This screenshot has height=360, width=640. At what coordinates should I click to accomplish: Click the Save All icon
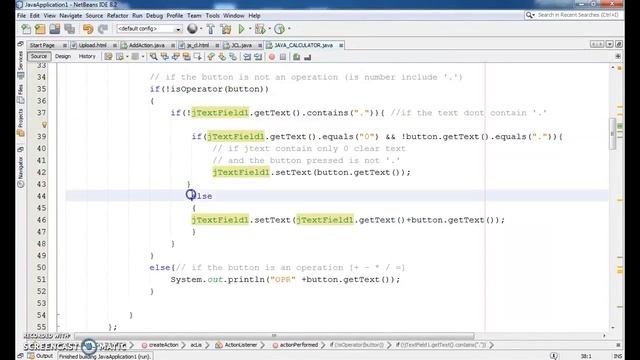coord(69,29)
